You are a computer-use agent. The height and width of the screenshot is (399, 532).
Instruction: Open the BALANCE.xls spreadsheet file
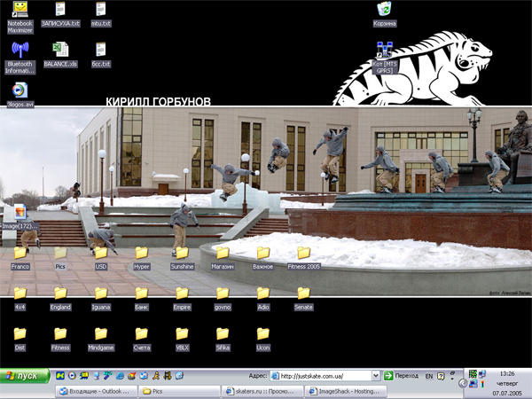[x=60, y=51]
